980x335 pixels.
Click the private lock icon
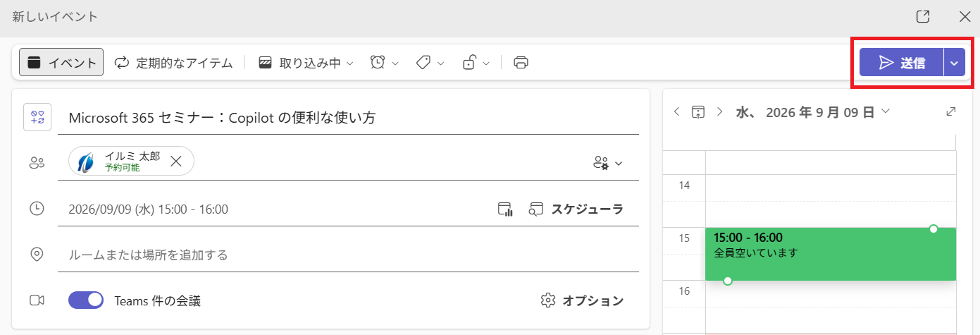point(469,63)
